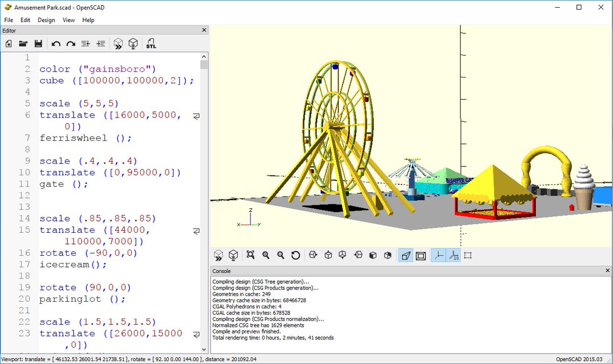Click the code line 'rotate (90,0,0)'
The width and height of the screenshot is (613, 364).
(x=85, y=287)
